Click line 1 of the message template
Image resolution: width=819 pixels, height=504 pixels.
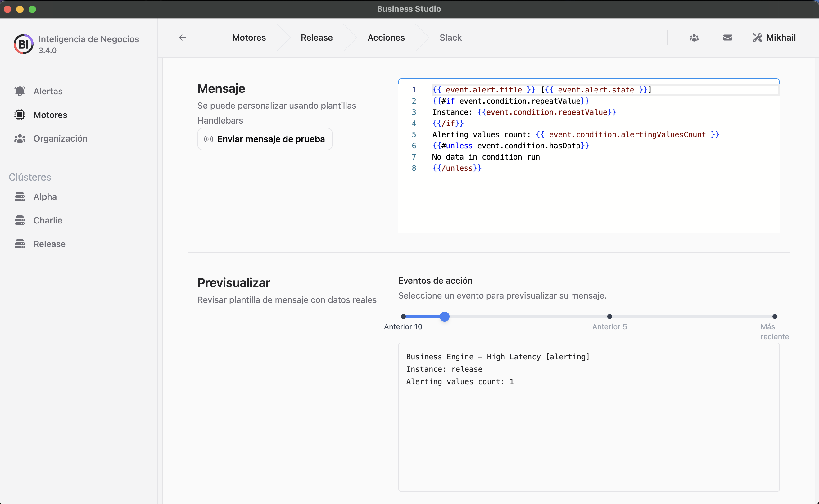[542, 90]
